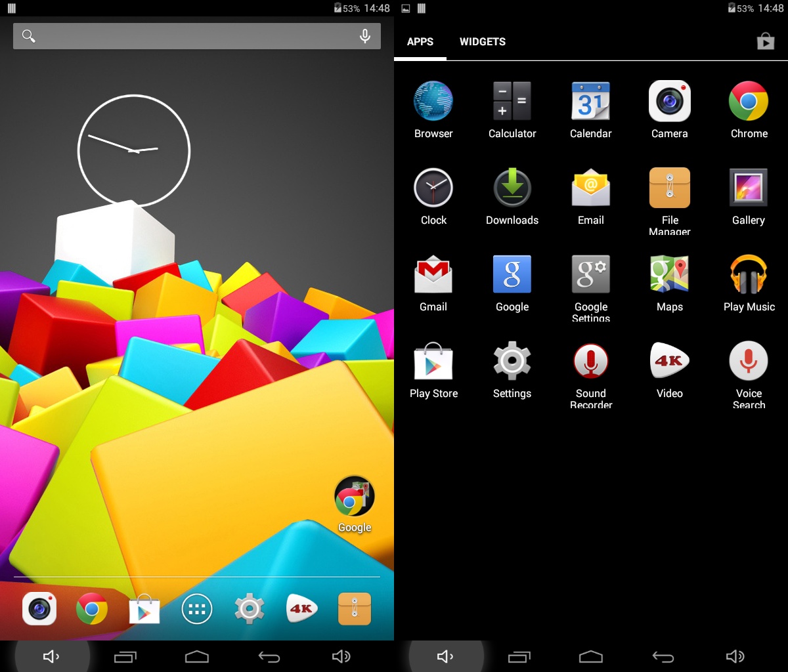Screen dimensions: 788x672
Task: Tap Home button on left screen navbar
Action: (197, 656)
